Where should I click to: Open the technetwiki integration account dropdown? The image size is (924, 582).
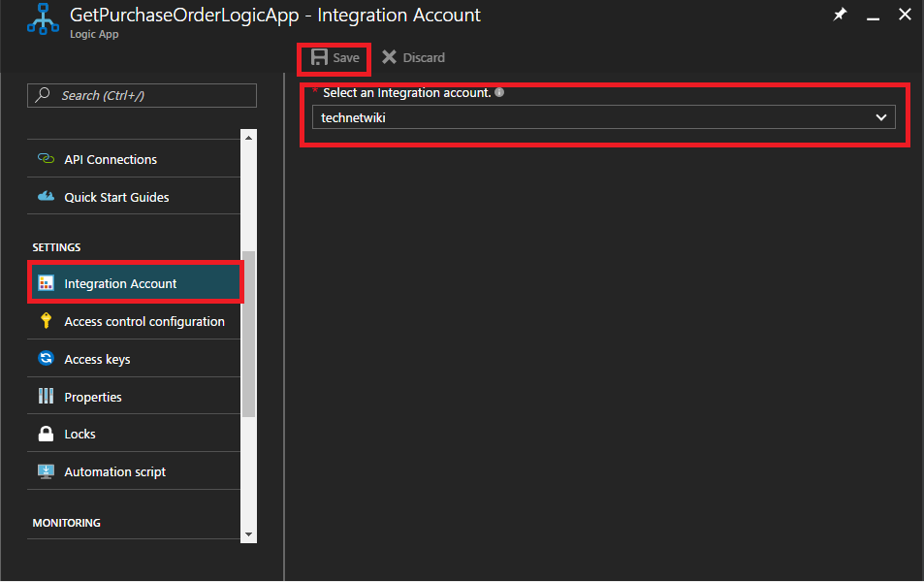(x=603, y=116)
